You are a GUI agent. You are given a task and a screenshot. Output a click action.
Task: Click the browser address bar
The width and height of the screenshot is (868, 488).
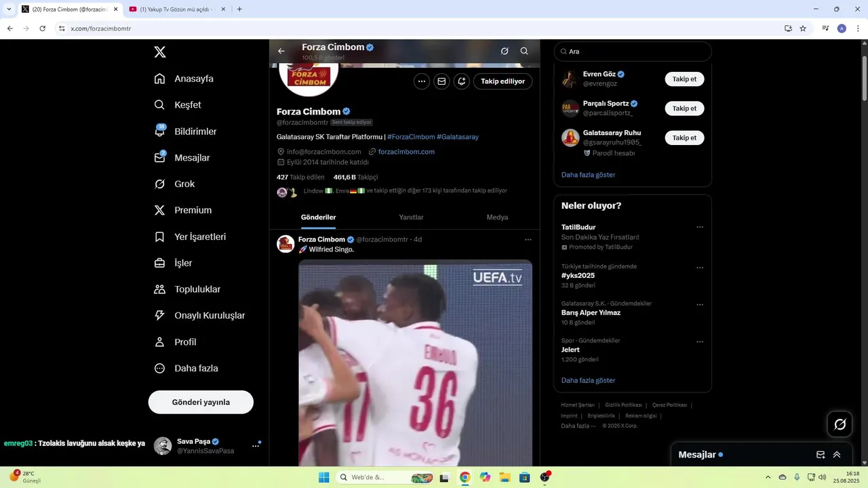coord(420,28)
